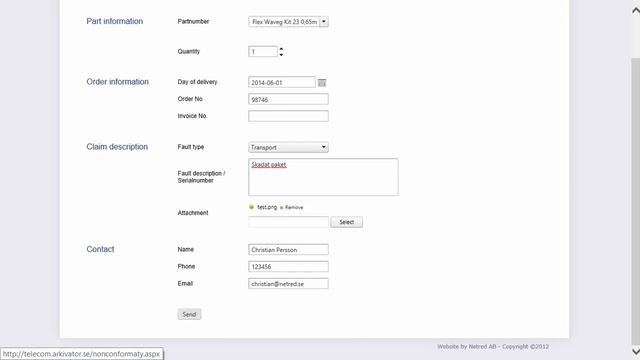Image resolution: width=640 pixels, height=360 pixels.
Task: Click the empty Invoice No. field
Action: pos(288,116)
